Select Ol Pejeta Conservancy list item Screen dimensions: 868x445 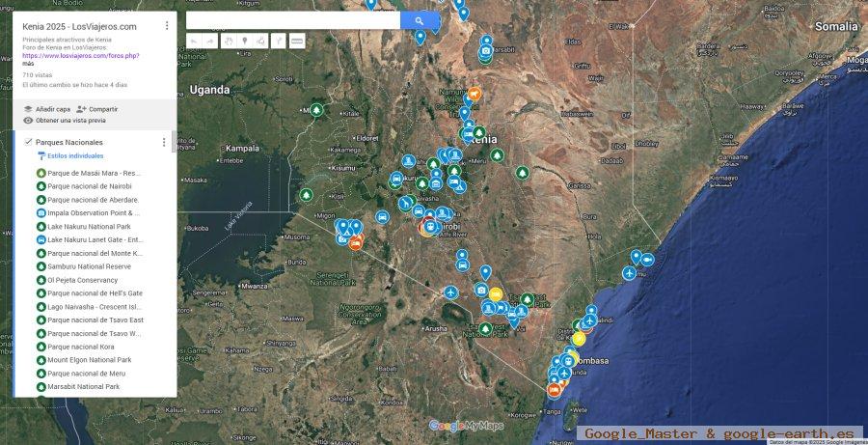tap(77, 280)
